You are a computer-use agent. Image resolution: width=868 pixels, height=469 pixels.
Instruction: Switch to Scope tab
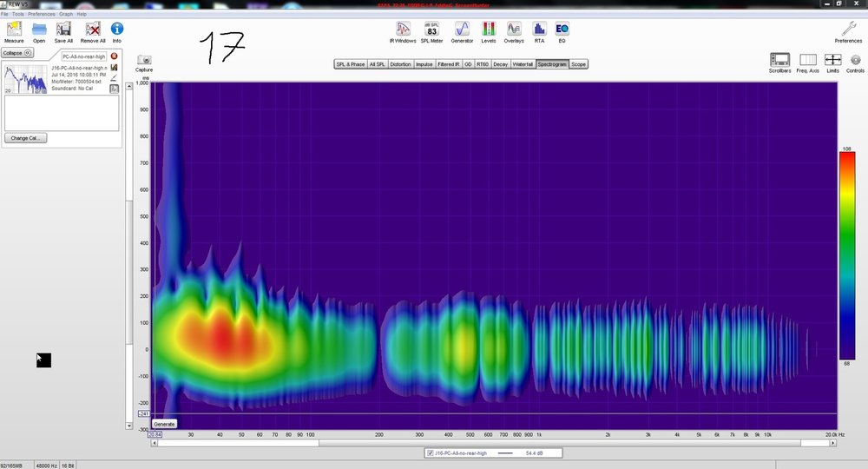(578, 64)
